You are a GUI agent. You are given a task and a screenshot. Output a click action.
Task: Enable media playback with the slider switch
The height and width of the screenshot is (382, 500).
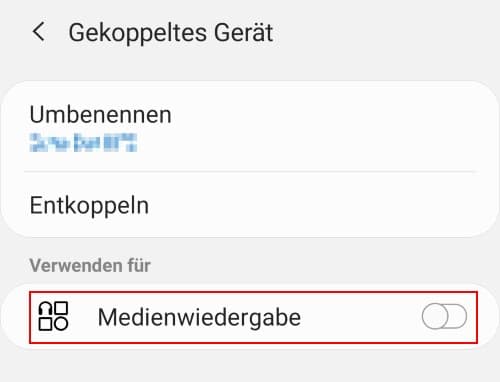(444, 316)
